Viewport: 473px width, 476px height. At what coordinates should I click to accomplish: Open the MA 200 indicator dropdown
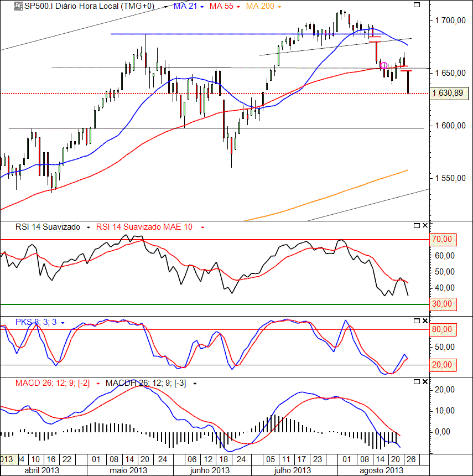click(x=279, y=7)
